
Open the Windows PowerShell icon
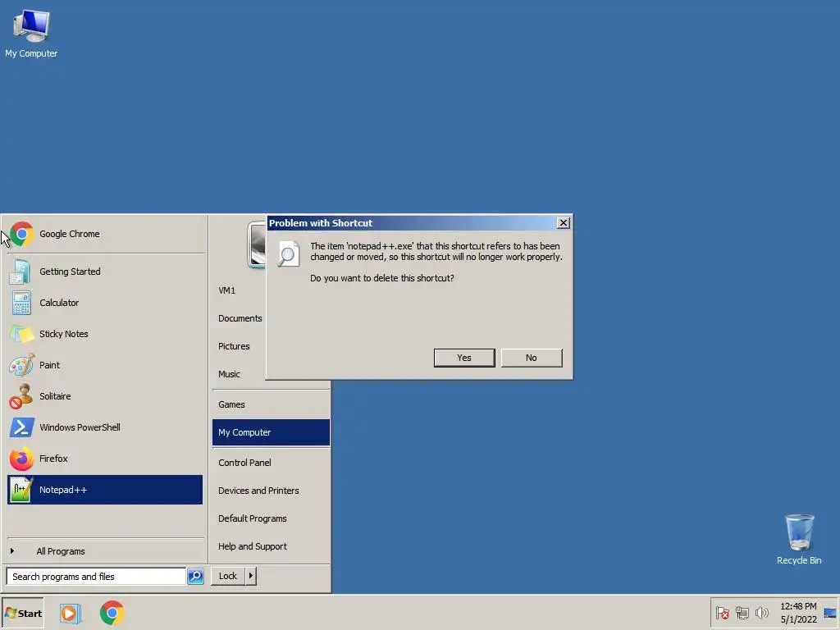tap(21, 427)
